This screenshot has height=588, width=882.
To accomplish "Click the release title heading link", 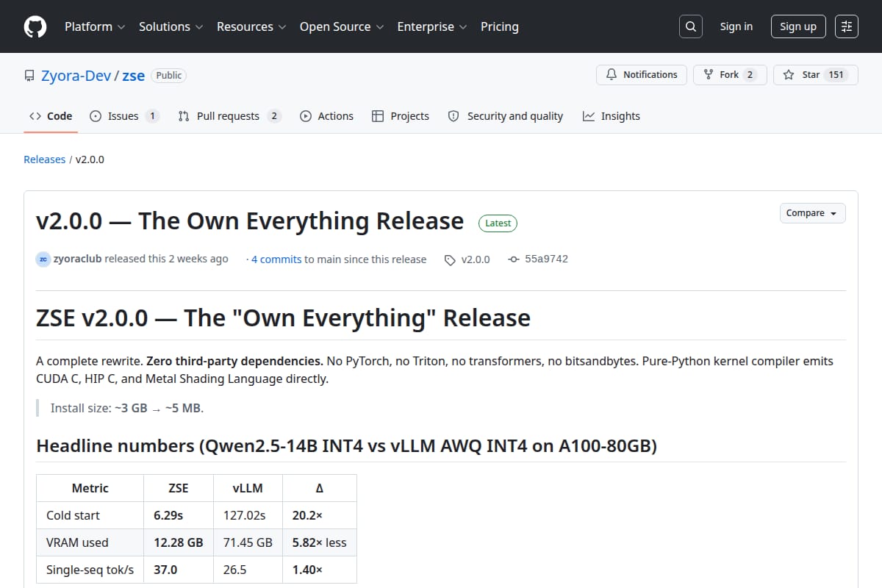I will click(x=250, y=221).
